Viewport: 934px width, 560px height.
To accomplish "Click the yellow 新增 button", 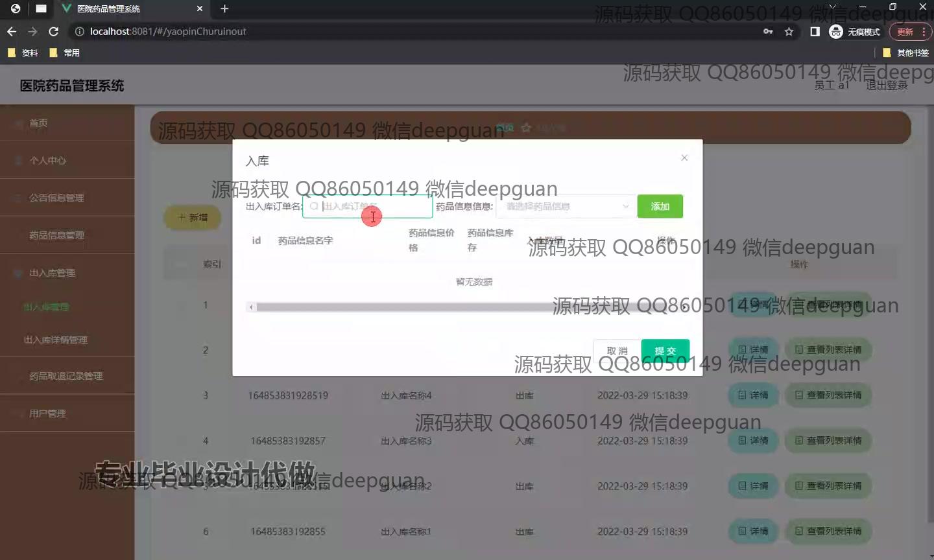I will pos(193,217).
